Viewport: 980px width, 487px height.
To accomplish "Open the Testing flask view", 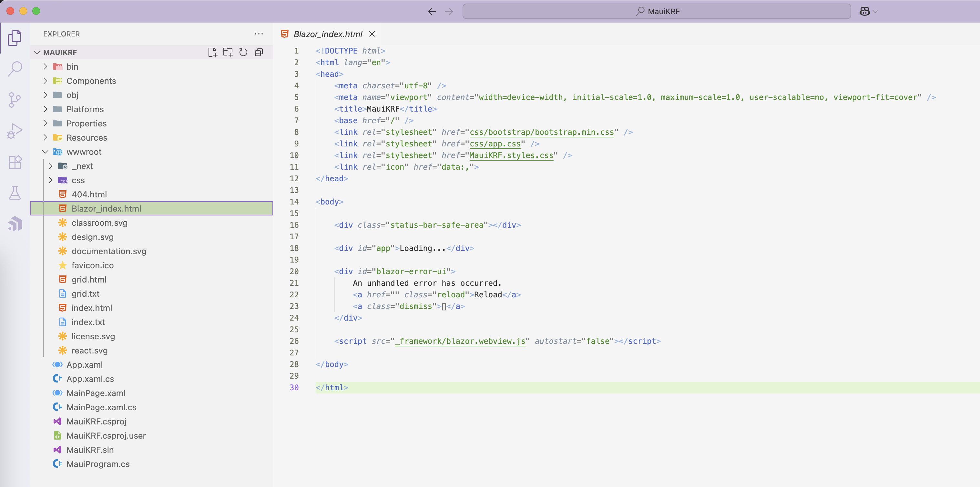I will coord(15,193).
